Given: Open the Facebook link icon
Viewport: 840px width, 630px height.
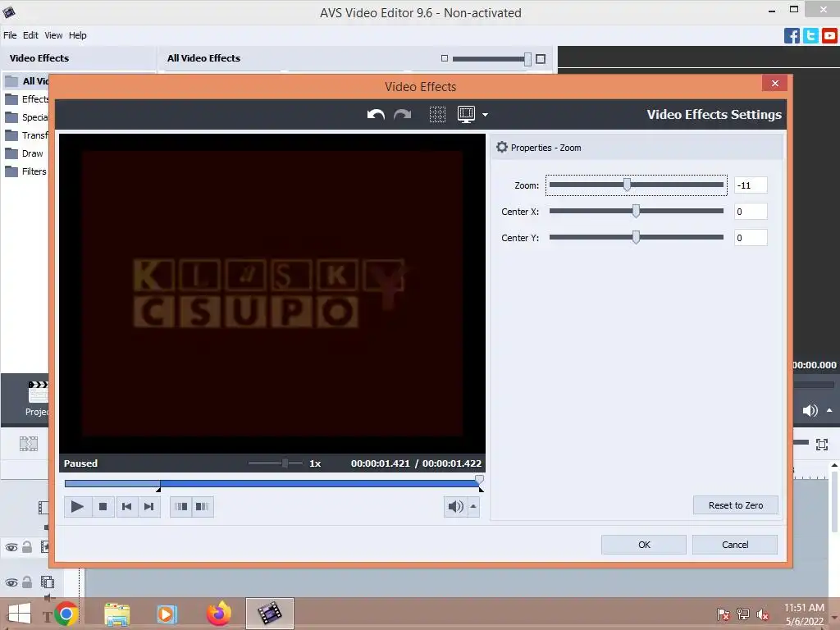Looking at the screenshot, I should pyautogui.click(x=792, y=36).
